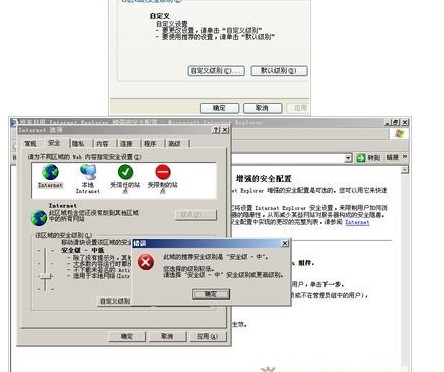This screenshot has height=372, width=444.
Task: Select the Internet zone globe icon
Action: coord(50,172)
